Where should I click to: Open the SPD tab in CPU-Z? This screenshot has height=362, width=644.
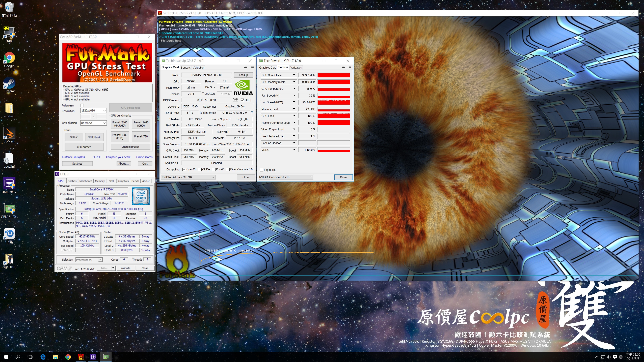[x=111, y=181]
